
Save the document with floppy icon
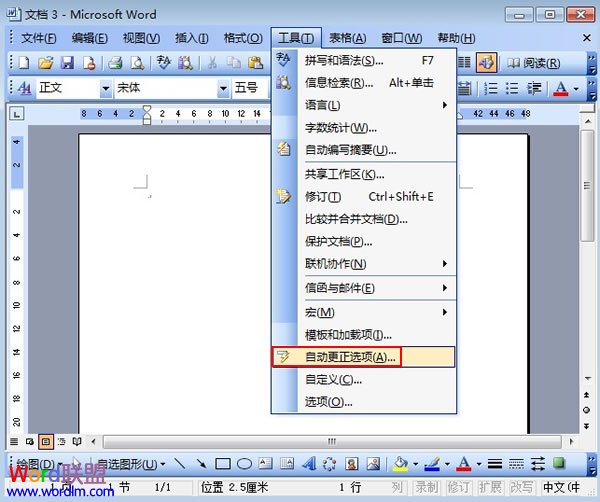pyautogui.click(x=67, y=62)
